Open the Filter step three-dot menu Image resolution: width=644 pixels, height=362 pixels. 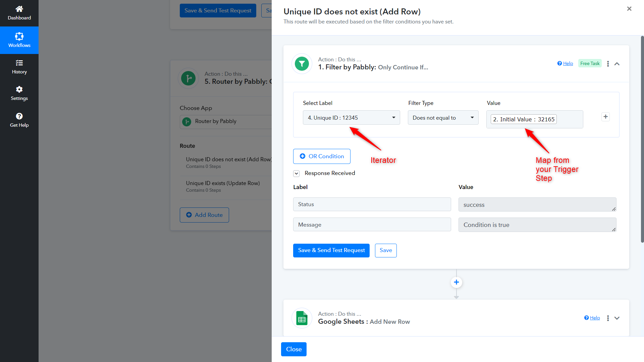(x=608, y=64)
